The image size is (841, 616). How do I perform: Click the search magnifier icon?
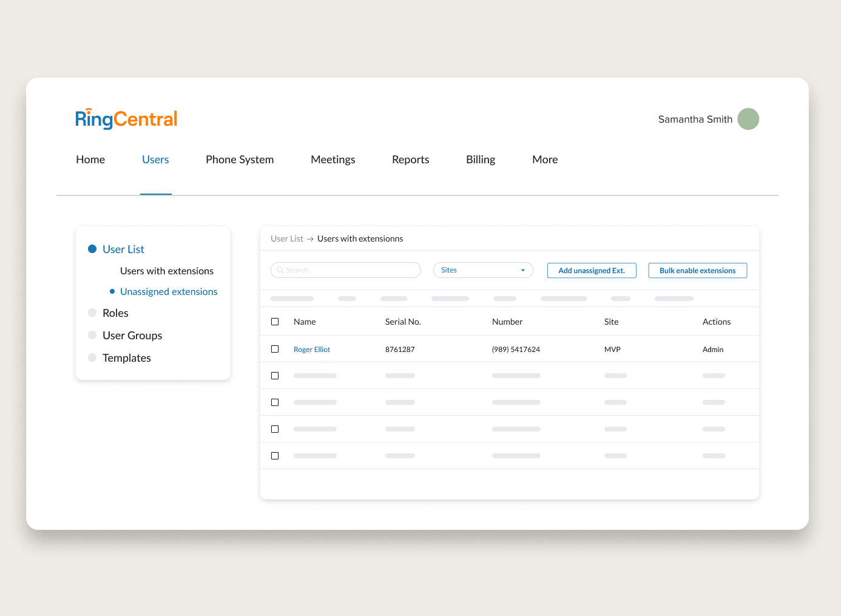[280, 270]
